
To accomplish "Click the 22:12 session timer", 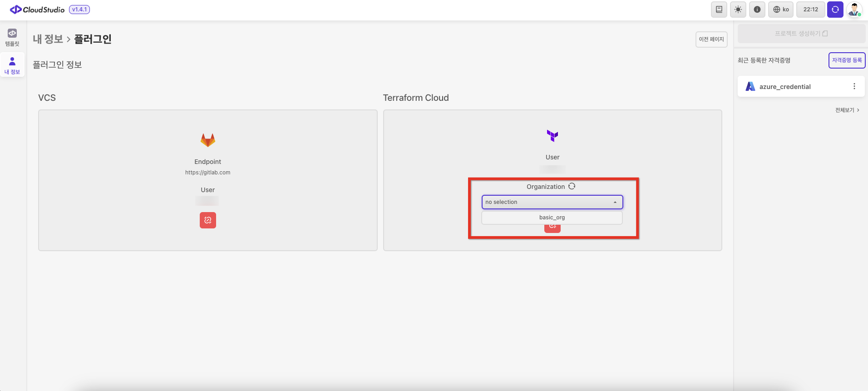I will tap(810, 10).
